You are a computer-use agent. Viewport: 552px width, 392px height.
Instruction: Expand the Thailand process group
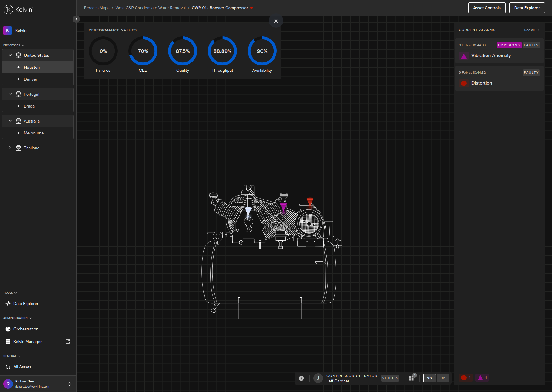(x=10, y=148)
